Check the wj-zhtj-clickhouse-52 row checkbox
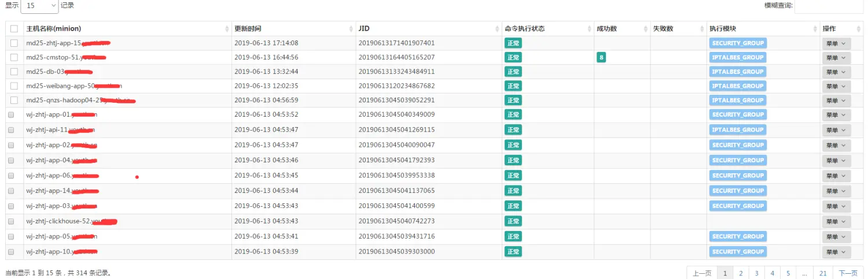 coord(11,221)
